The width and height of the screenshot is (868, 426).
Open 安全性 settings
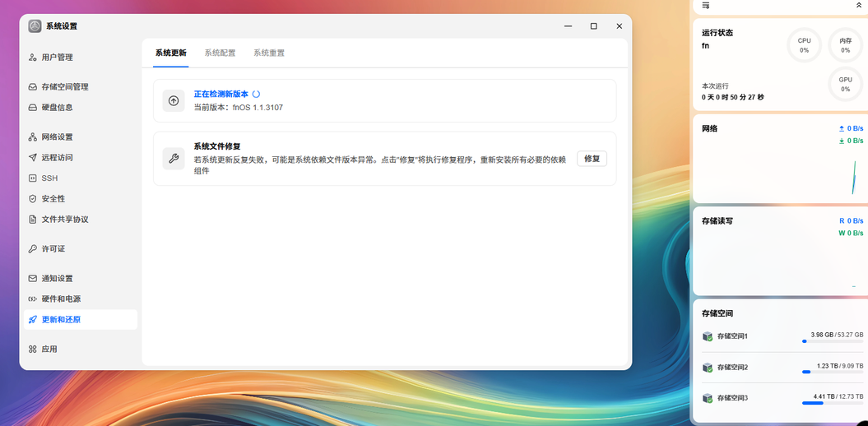[x=81, y=199]
